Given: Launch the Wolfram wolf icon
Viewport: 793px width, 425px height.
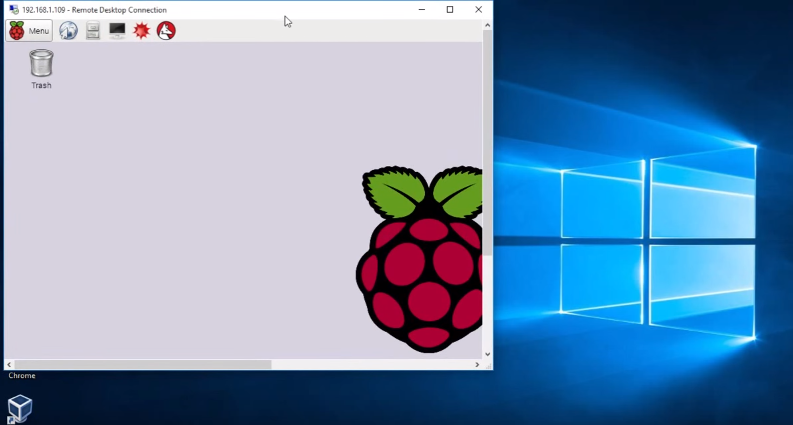Looking at the screenshot, I should (166, 31).
